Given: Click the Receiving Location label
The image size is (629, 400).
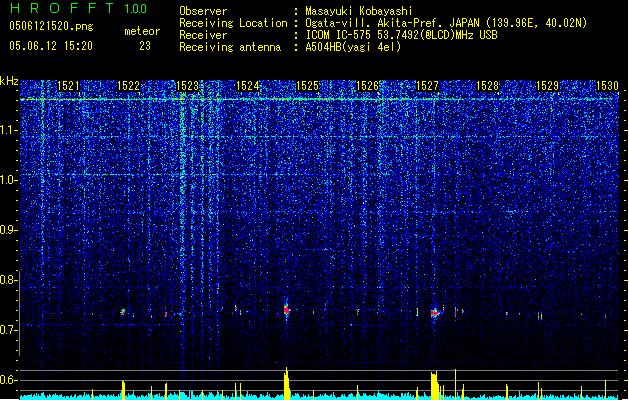Looking at the screenshot, I should 233,23.
